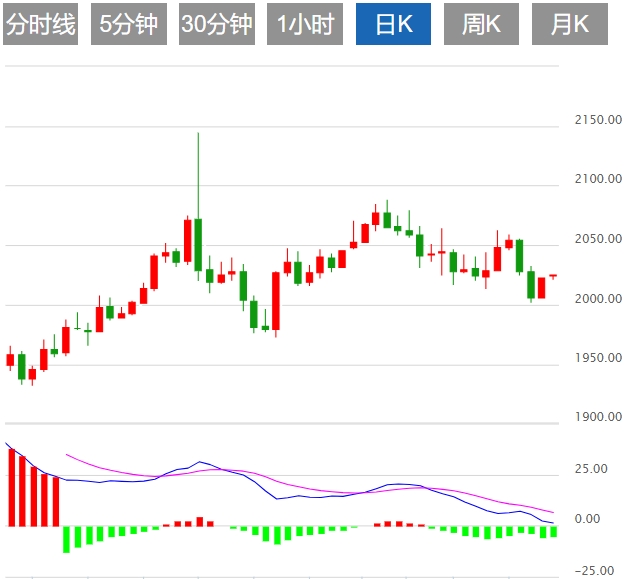Image resolution: width=628 pixels, height=579 pixels.
Task: Select the 30分钟 interval tab
Action: click(x=217, y=24)
